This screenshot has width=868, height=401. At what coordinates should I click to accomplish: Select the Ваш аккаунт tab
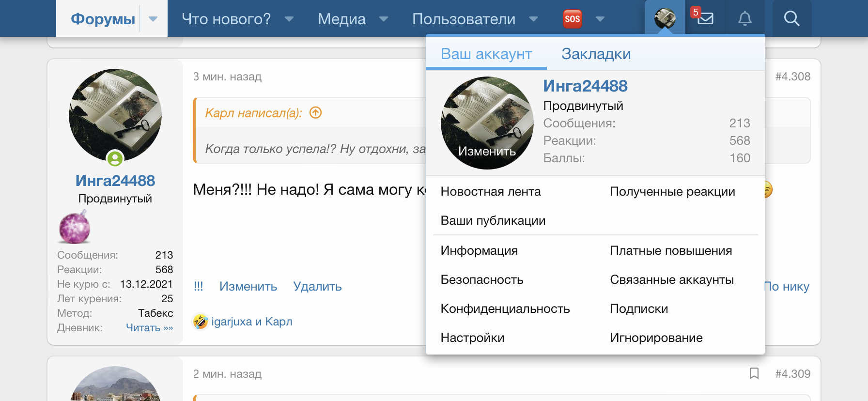[486, 54]
